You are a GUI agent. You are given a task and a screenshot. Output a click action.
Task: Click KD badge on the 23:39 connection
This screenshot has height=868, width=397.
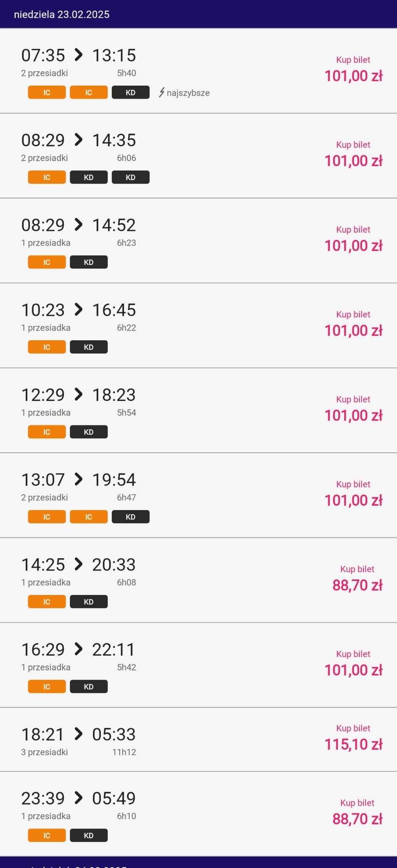point(89,835)
